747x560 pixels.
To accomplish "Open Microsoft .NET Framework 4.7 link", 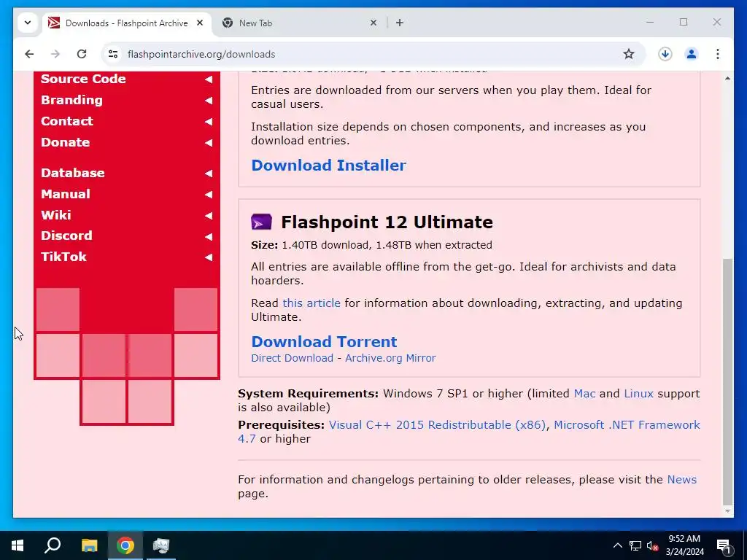I will [627, 425].
